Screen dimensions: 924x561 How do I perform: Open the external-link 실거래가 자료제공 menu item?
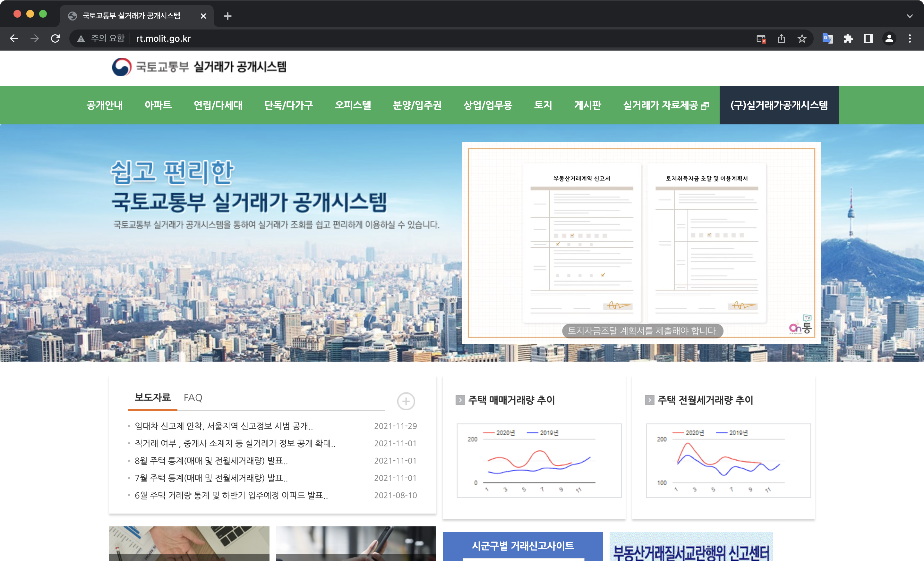665,105
